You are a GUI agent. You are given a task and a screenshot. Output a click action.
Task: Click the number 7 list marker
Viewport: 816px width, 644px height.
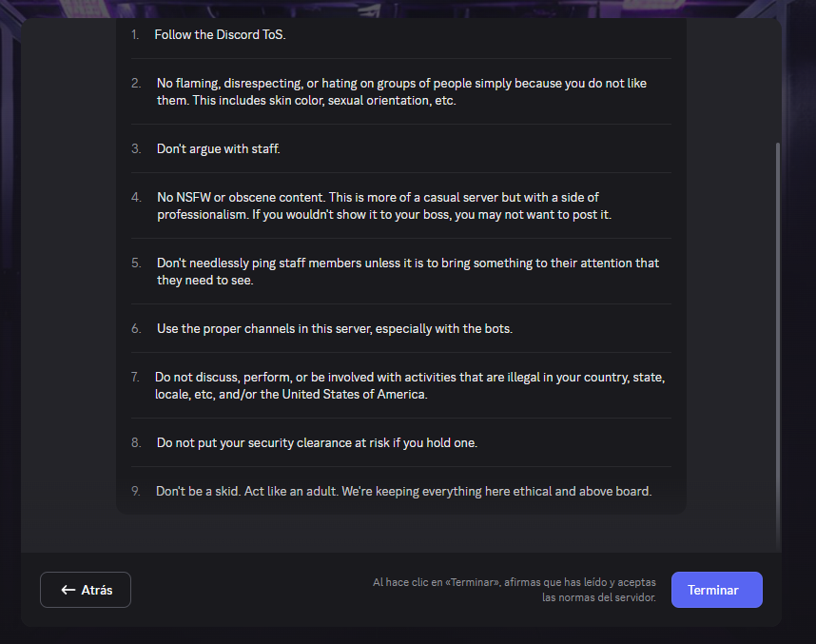click(135, 377)
